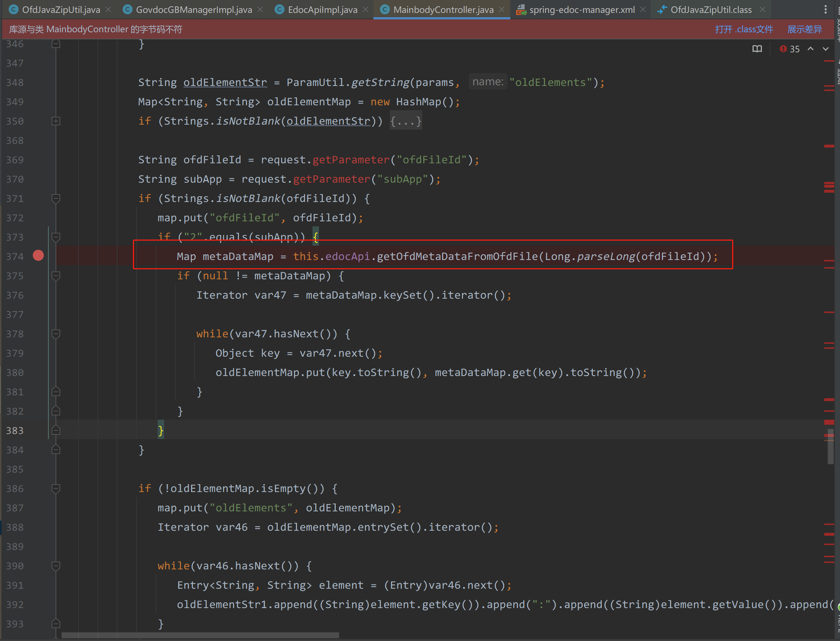Viewport: 840px width, 641px height.
Task: Switch to the GovdocGBManagerImpl.java tab
Action: click(194, 10)
